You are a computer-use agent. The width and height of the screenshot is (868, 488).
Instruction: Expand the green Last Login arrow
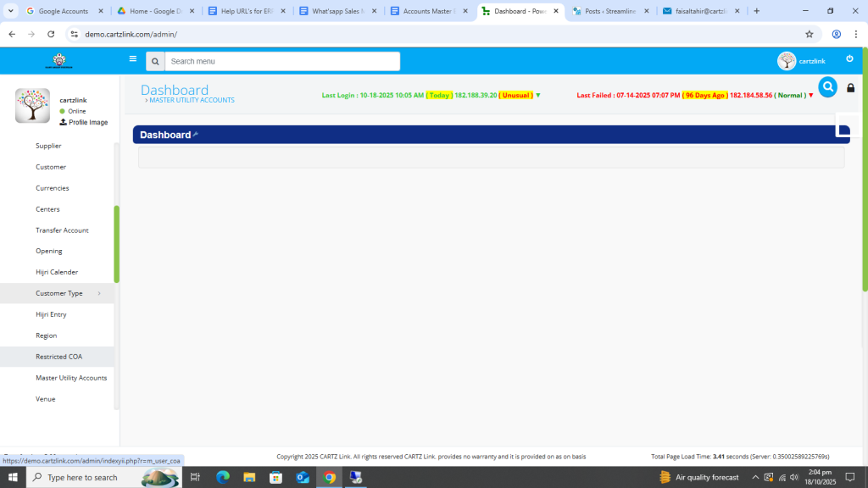[x=538, y=96]
